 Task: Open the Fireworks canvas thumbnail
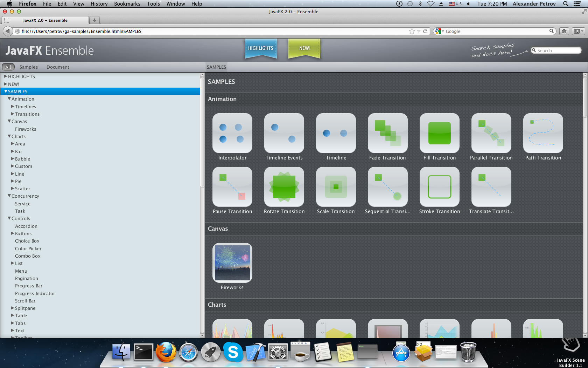232,263
